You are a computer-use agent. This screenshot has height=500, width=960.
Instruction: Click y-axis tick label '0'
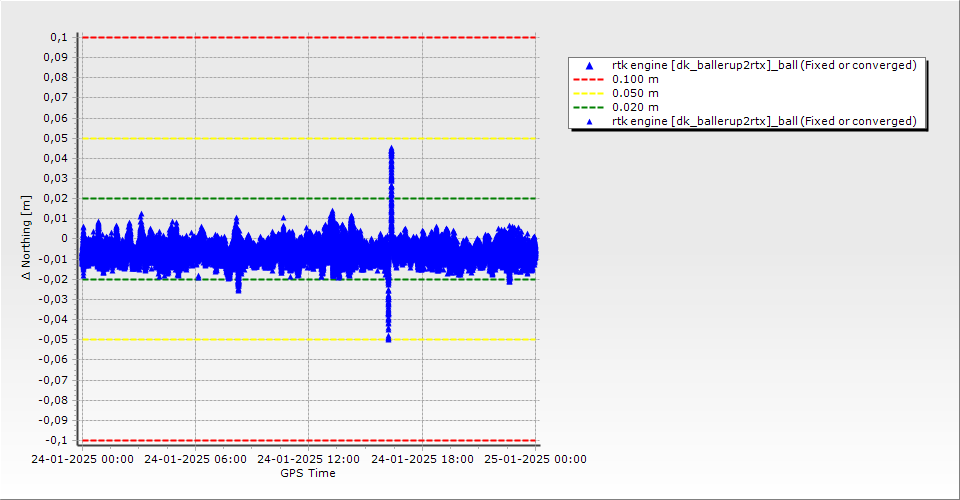(65, 239)
